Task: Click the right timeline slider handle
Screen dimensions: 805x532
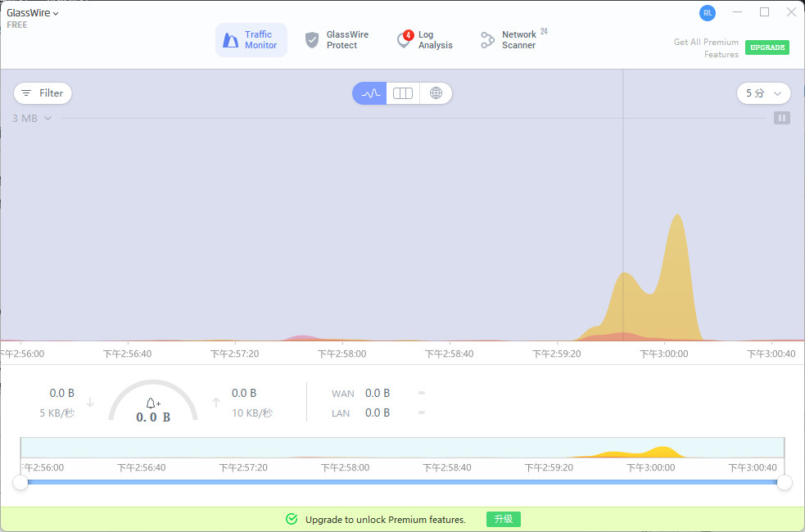Action: tap(784, 482)
